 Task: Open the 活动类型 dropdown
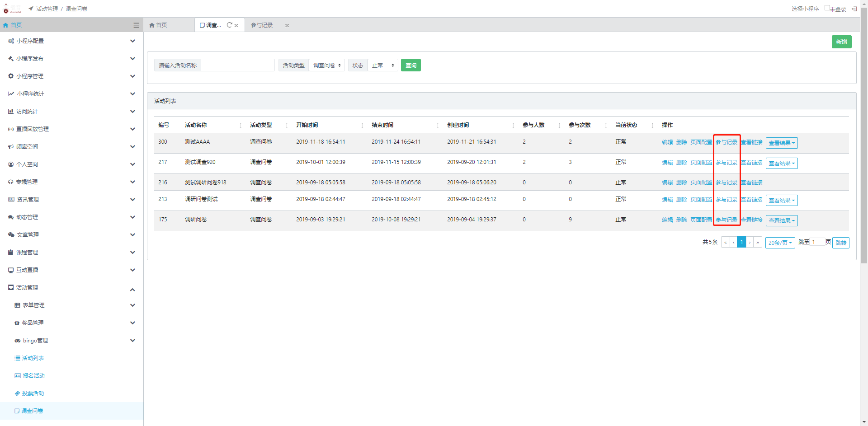327,66
